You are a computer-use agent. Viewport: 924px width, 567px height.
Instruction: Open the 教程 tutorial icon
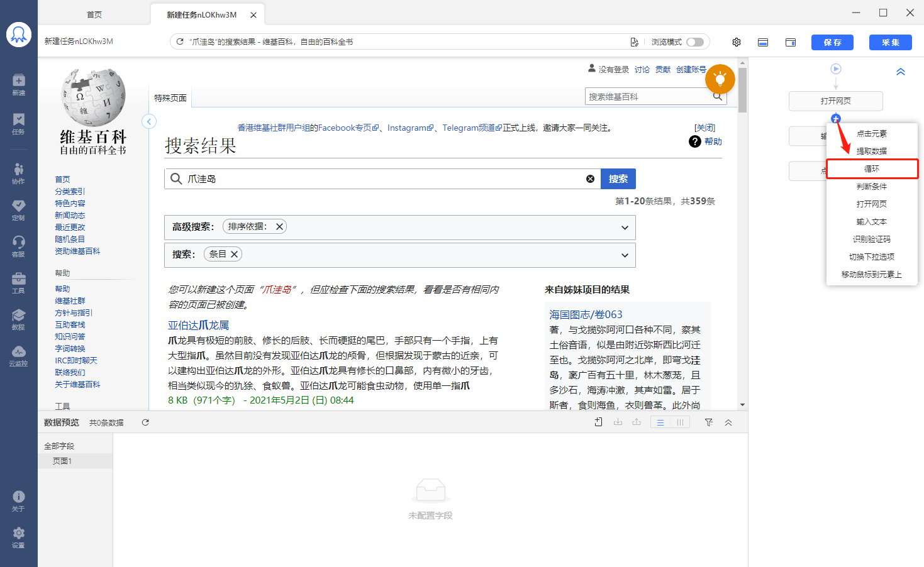click(19, 319)
